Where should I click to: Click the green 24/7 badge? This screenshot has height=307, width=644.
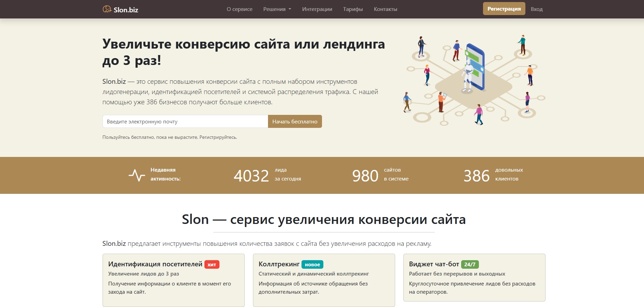pyautogui.click(x=470, y=265)
